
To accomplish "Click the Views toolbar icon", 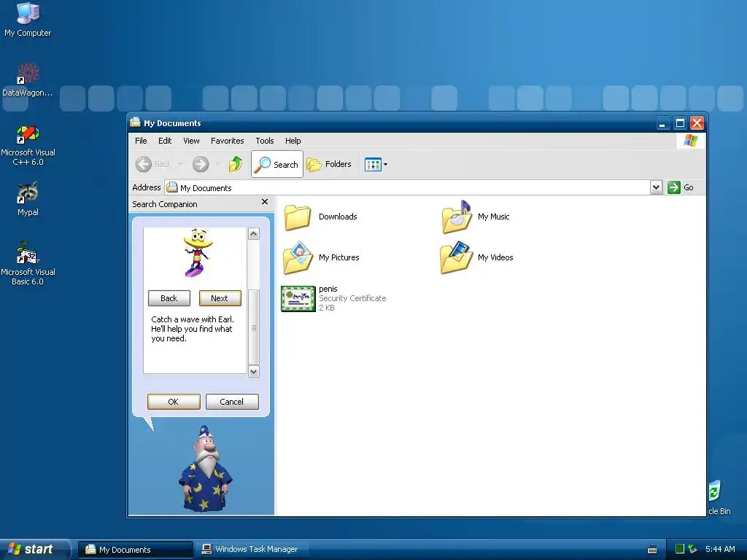I will coord(373,165).
